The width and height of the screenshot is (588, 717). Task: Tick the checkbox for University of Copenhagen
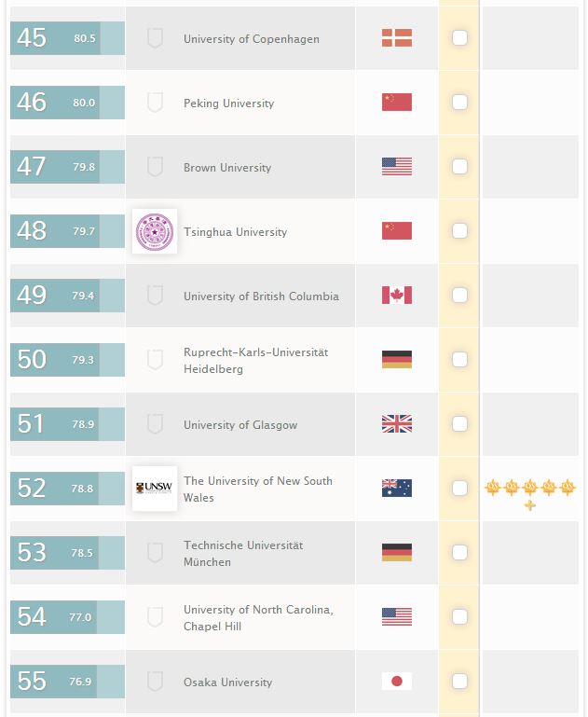[459, 38]
